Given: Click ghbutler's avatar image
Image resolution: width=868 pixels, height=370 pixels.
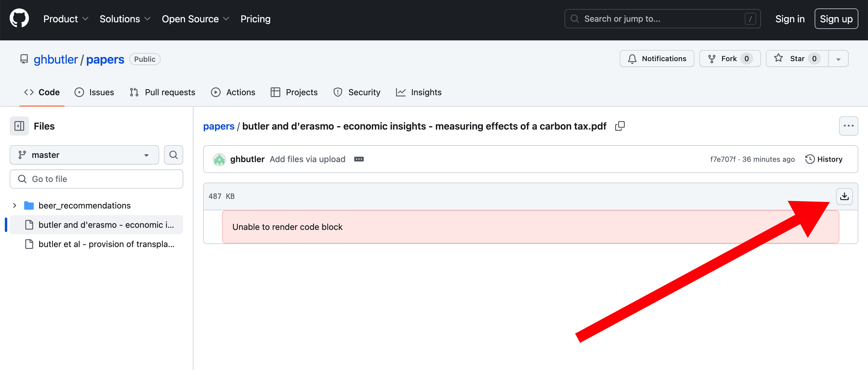Looking at the screenshot, I should 219,159.
